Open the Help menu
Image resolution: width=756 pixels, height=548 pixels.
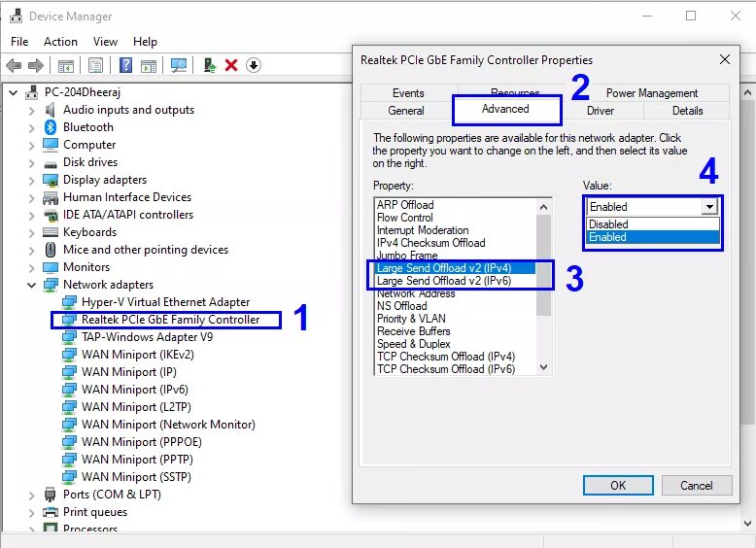tap(145, 42)
